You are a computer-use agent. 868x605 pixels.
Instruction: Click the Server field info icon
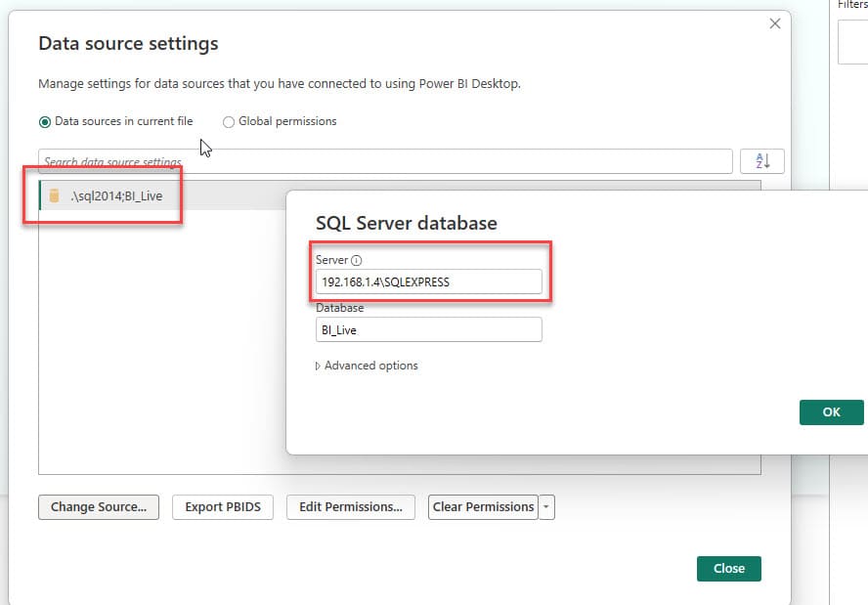tap(357, 260)
